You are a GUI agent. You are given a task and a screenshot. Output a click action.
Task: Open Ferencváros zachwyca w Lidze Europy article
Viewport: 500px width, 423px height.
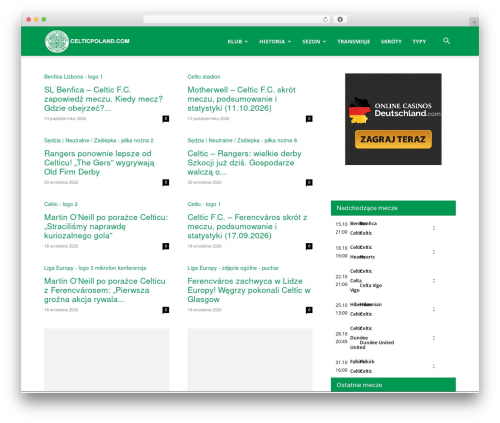[249, 290]
